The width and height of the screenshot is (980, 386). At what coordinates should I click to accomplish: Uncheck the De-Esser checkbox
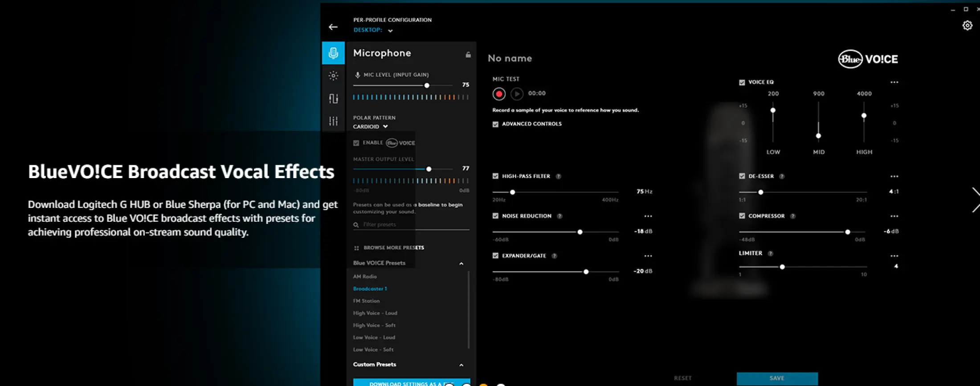pyautogui.click(x=742, y=176)
